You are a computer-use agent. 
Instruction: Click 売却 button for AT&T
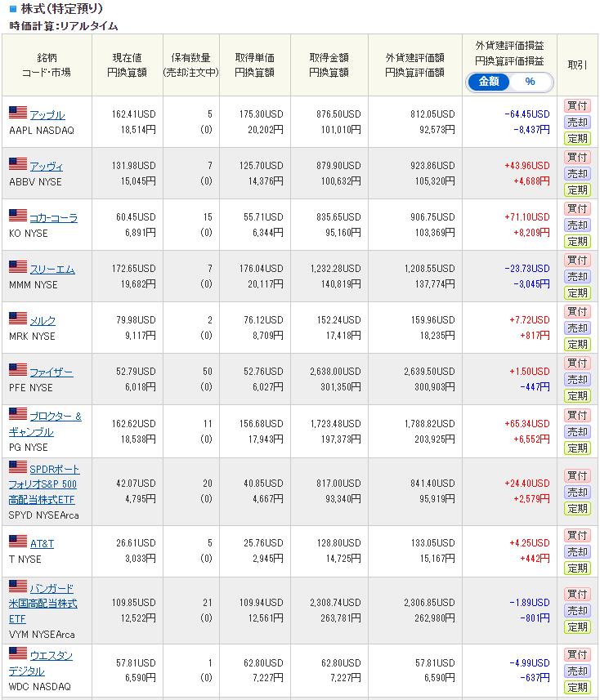[x=577, y=552]
